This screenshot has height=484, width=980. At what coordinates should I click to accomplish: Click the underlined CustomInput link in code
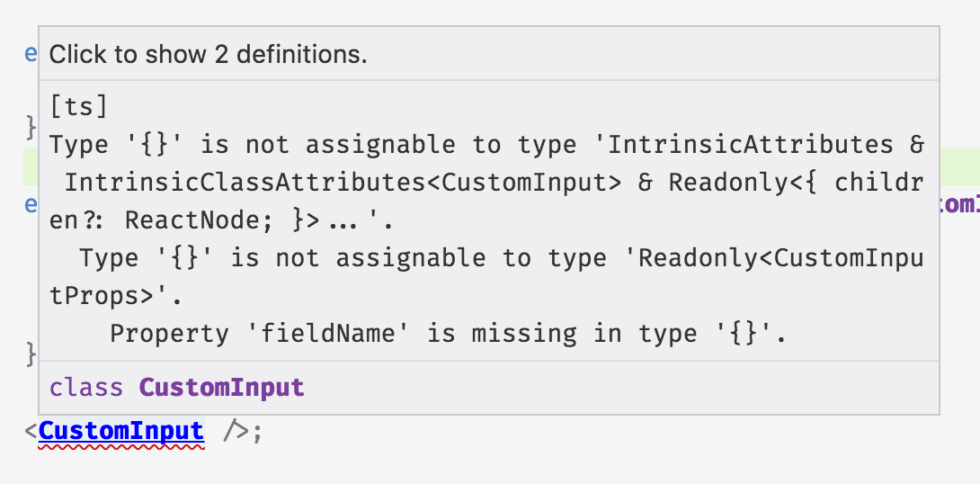point(121,431)
